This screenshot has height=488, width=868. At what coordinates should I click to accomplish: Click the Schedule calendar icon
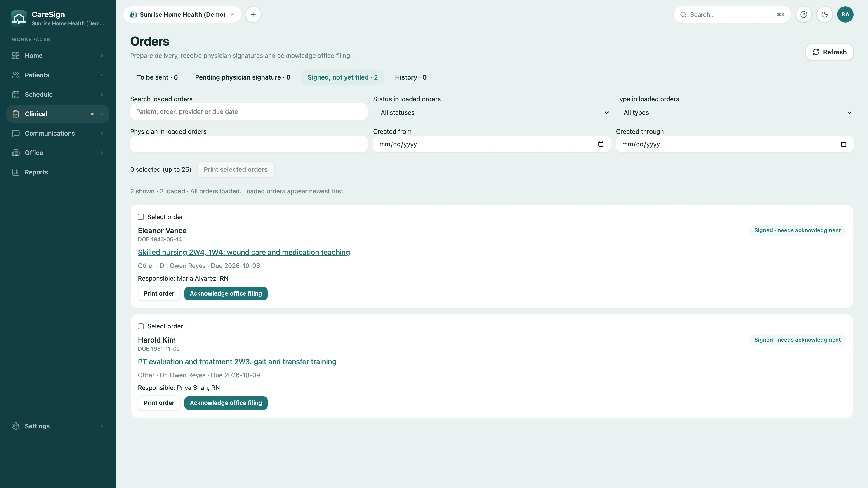click(16, 95)
